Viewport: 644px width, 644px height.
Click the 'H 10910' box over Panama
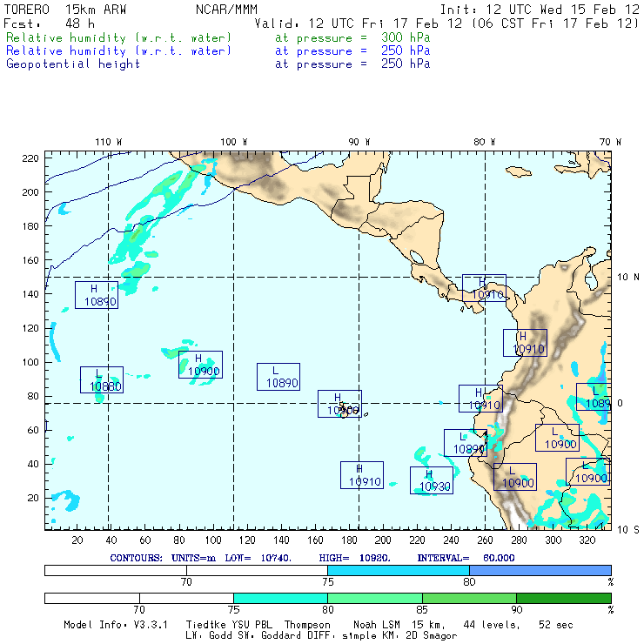(484, 288)
